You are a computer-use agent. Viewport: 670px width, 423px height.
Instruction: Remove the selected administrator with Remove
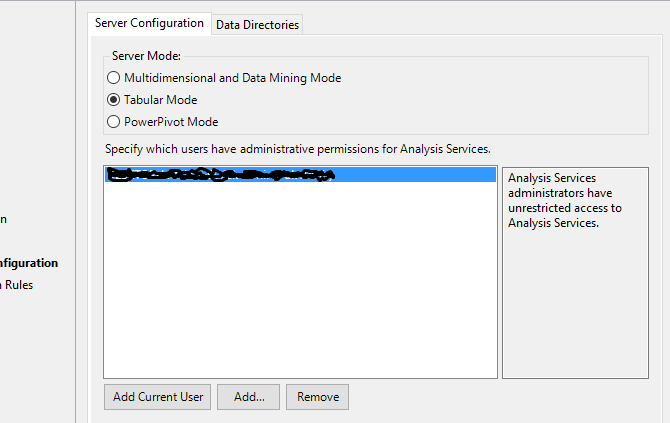point(317,397)
